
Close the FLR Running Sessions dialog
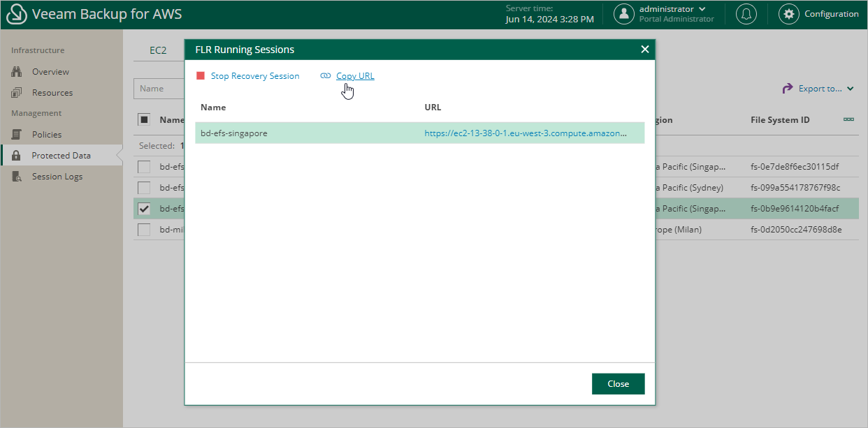pos(645,50)
